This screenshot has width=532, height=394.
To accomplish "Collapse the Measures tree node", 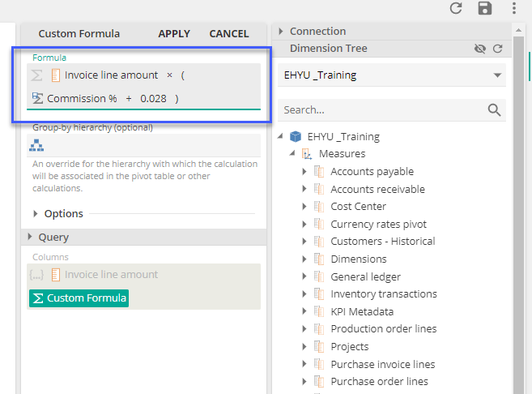I will (292, 153).
